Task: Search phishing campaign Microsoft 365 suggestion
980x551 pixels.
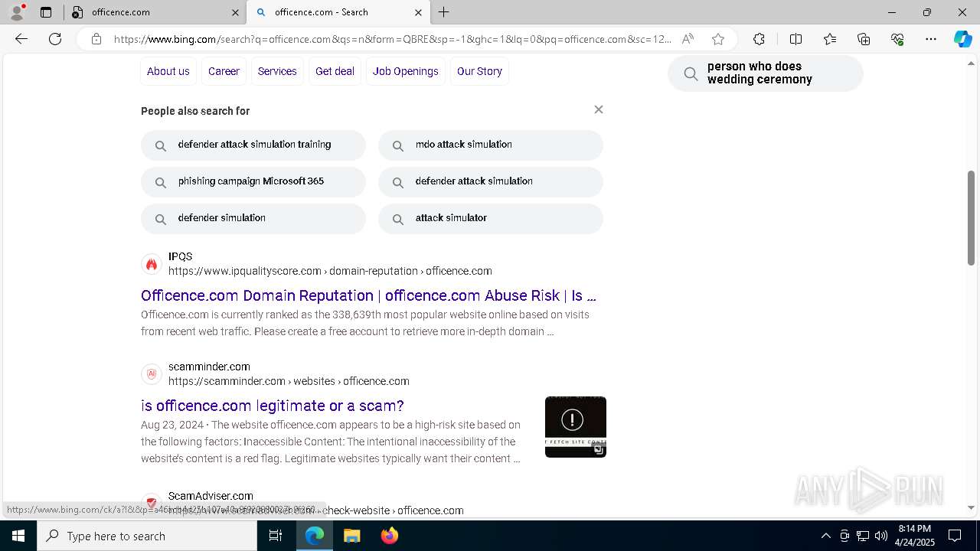Action: (x=253, y=181)
